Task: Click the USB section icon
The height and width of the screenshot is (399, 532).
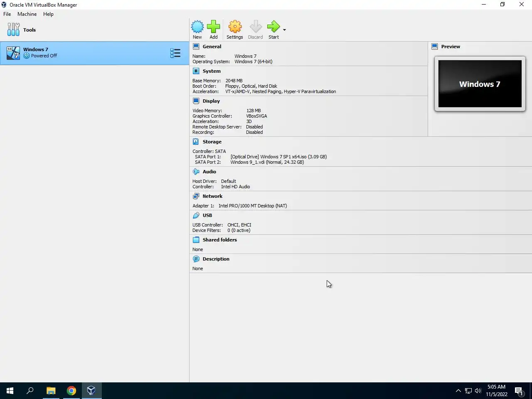Action: point(196,215)
